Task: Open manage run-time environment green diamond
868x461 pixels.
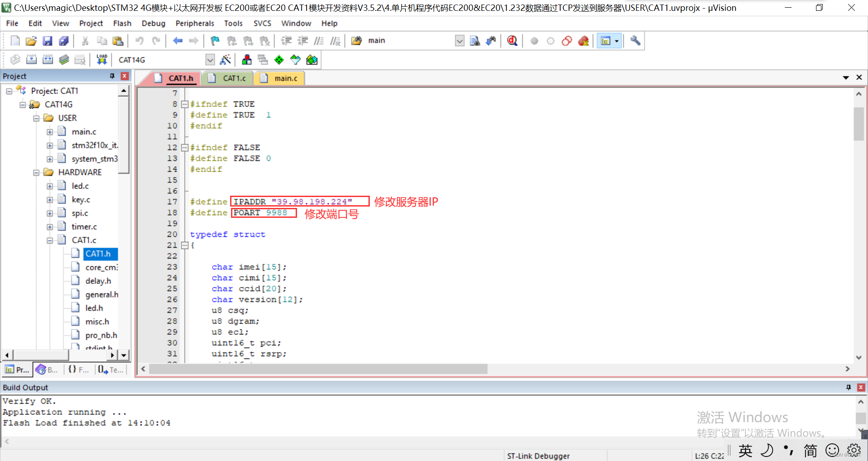Action: pyautogui.click(x=279, y=60)
